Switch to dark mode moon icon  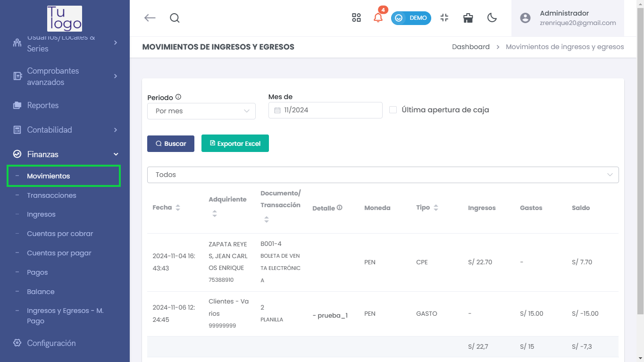[x=492, y=18]
